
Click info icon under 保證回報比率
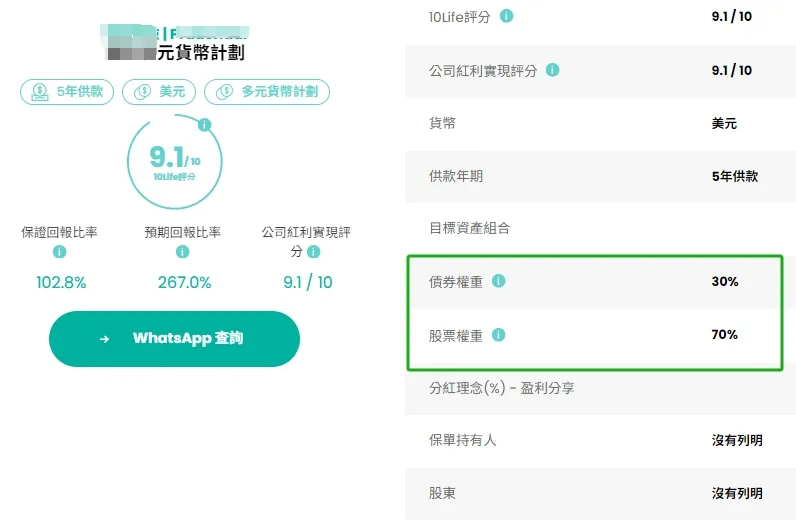[x=59, y=253]
